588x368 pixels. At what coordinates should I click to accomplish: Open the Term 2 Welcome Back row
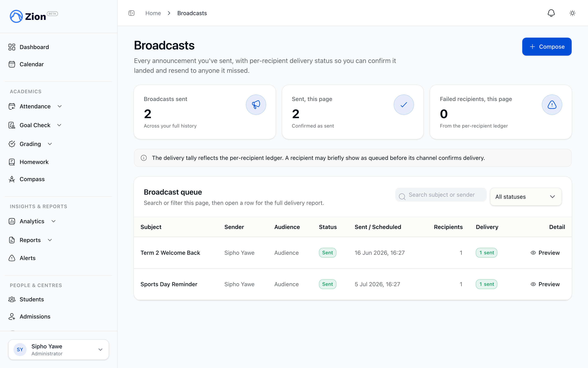point(353,253)
